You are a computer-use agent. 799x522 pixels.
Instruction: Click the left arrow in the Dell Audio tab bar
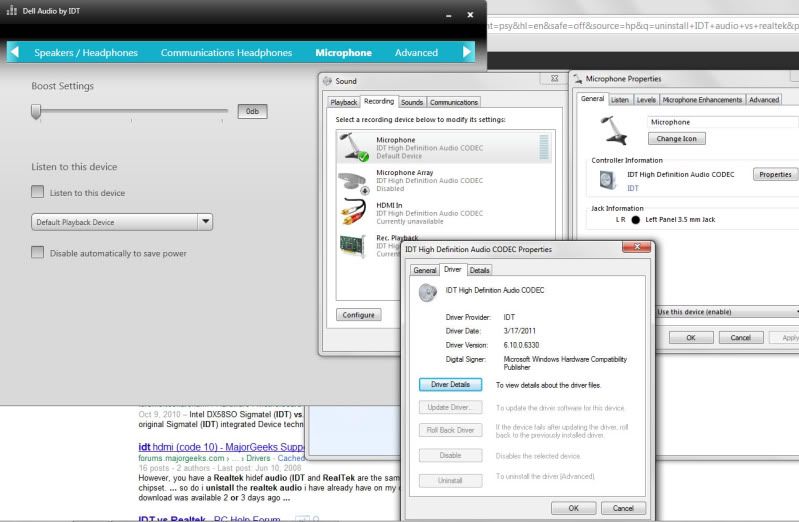[15, 52]
